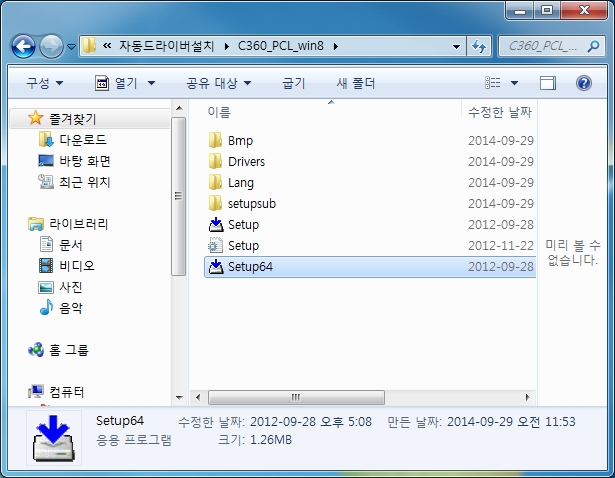Select the Setup64 application file
The height and width of the screenshot is (478, 615).
(x=249, y=267)
